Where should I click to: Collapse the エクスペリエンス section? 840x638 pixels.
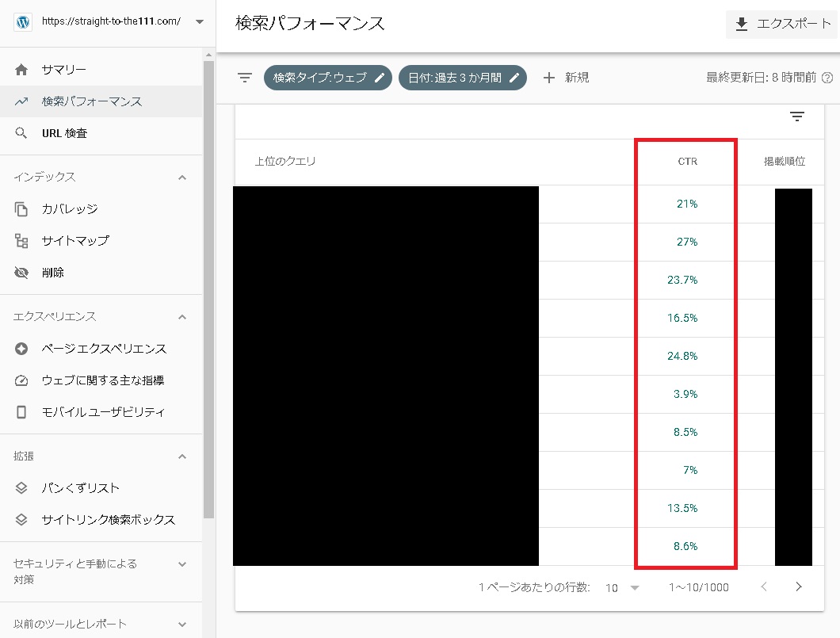182,317
